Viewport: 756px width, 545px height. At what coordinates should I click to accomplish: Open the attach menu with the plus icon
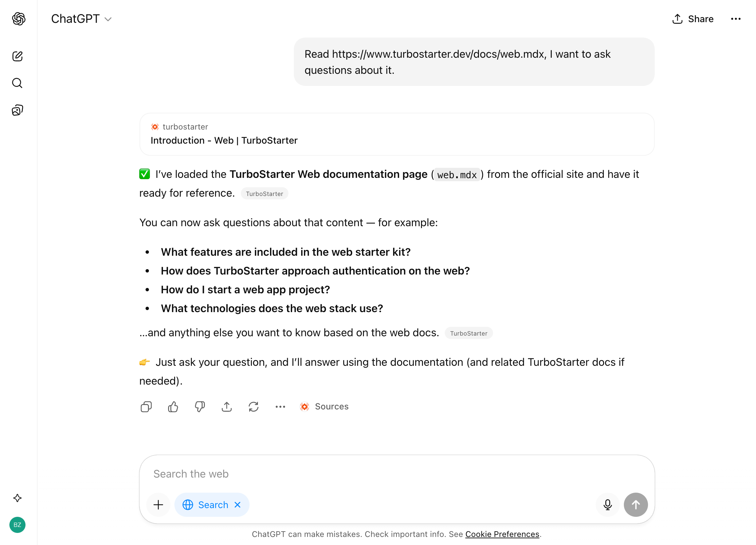[x=158, y=504]
